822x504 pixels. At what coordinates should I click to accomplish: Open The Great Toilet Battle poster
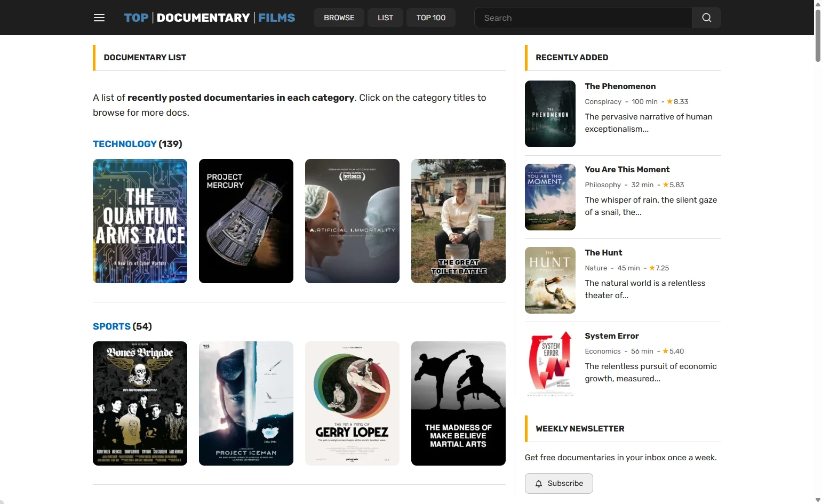[x=458, y=221]
